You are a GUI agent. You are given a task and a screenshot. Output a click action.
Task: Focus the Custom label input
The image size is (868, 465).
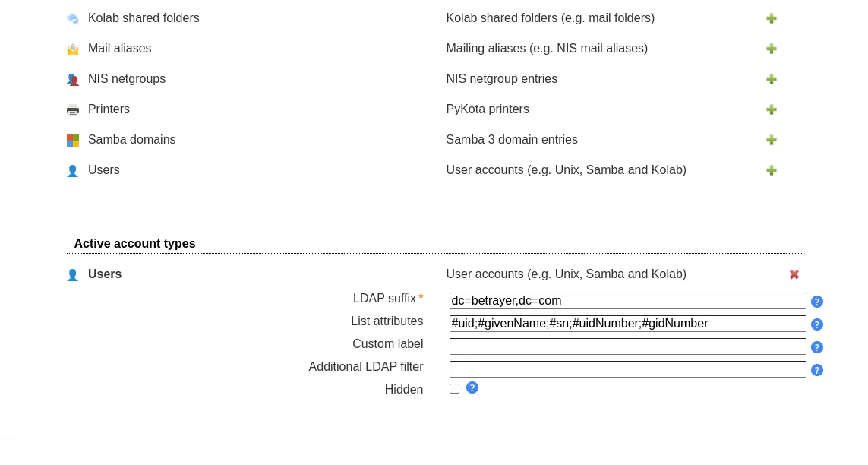click(627, 346)
